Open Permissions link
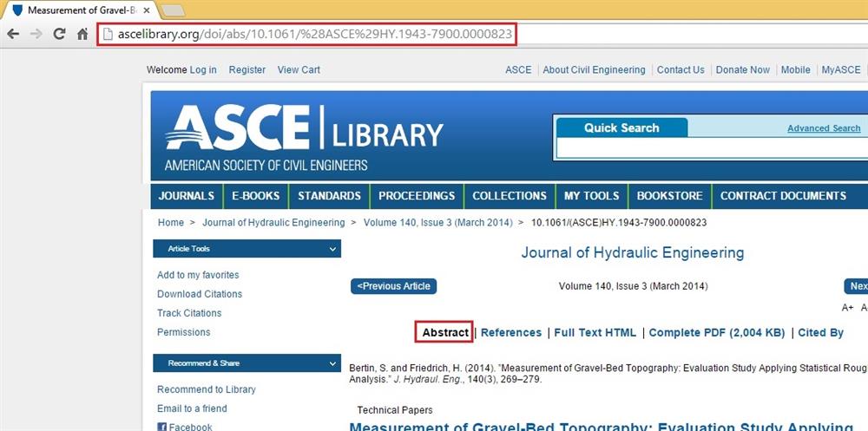Viewport: 868px width, 431px height. (x=184, y=332)
